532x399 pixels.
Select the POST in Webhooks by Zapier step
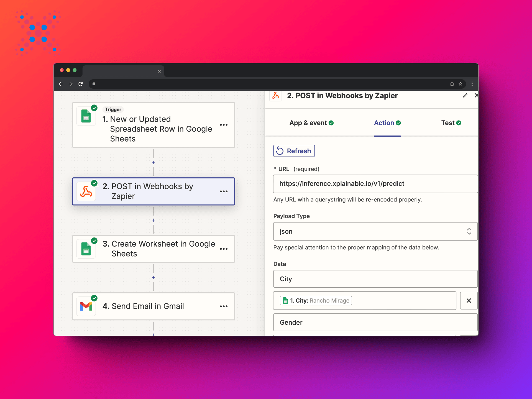(x=154, y=191)
